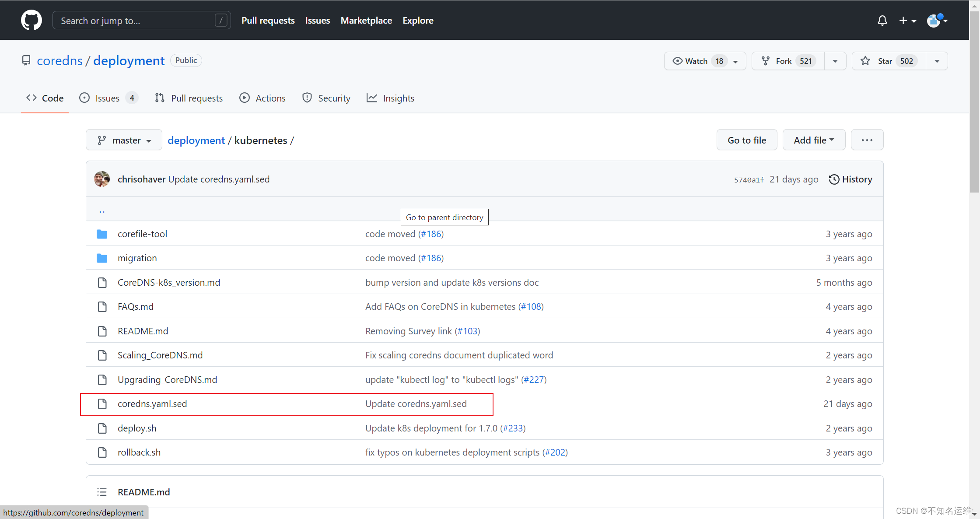Open the deployment repository title link
This screenshot has width=980, height=519.
tap(129, 60)
